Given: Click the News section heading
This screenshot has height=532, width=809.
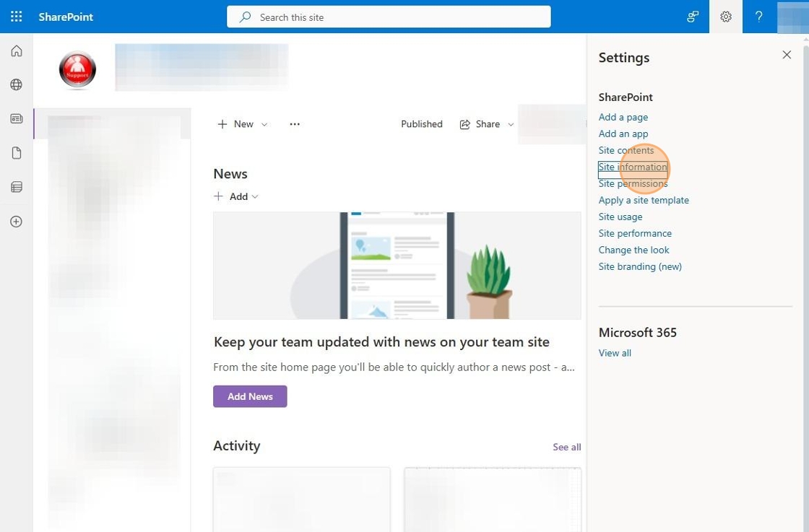Looking at the screenshot, I should pos(230,174).
